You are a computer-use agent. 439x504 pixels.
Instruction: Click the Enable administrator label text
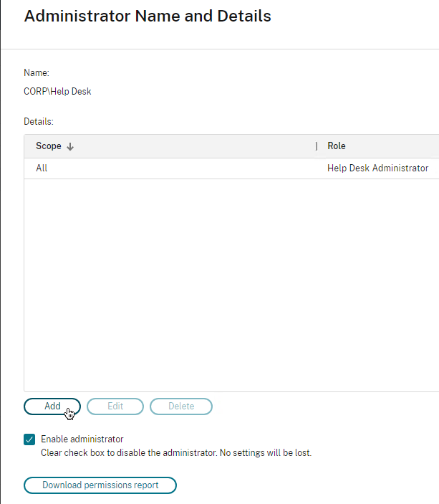coord(82,439)
